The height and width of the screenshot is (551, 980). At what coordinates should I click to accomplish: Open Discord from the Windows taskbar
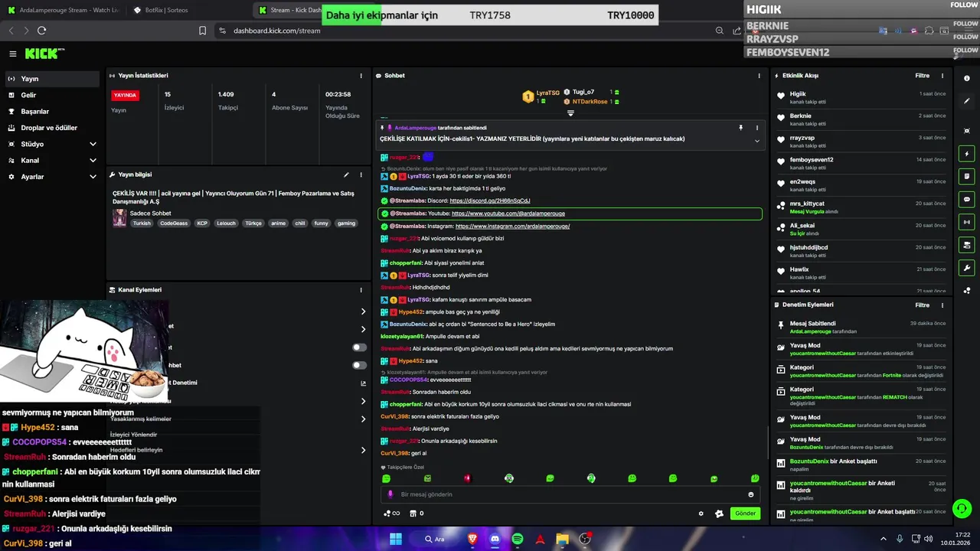click(495, 539)
